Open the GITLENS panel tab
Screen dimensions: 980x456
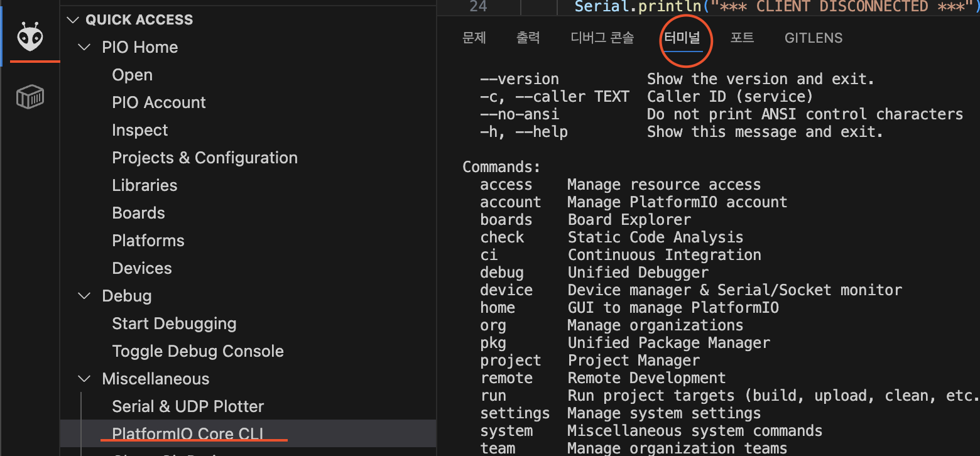click(x=814, y=38)
